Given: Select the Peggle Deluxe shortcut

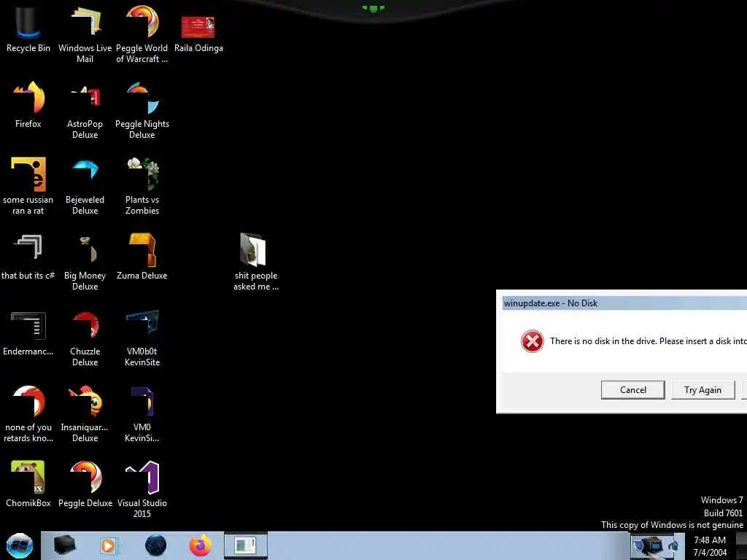Looking at the screenshot, I should coord(85,483).
